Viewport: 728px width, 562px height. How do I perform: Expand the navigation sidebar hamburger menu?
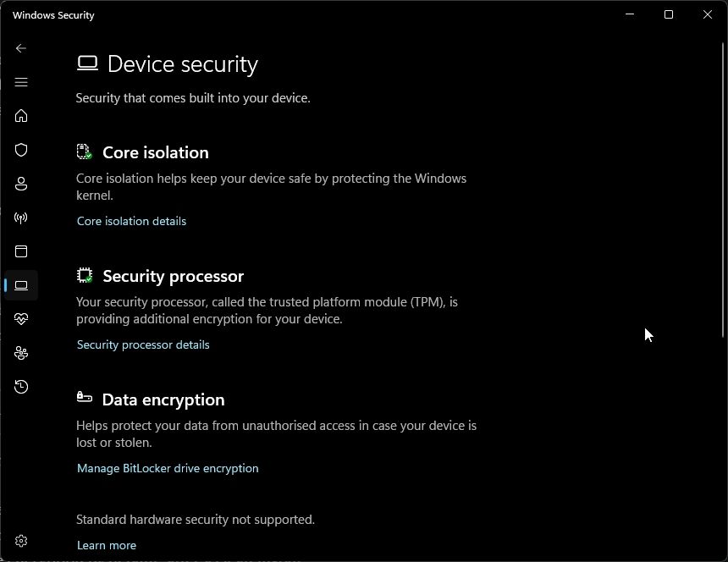click(x=21, y=82)
